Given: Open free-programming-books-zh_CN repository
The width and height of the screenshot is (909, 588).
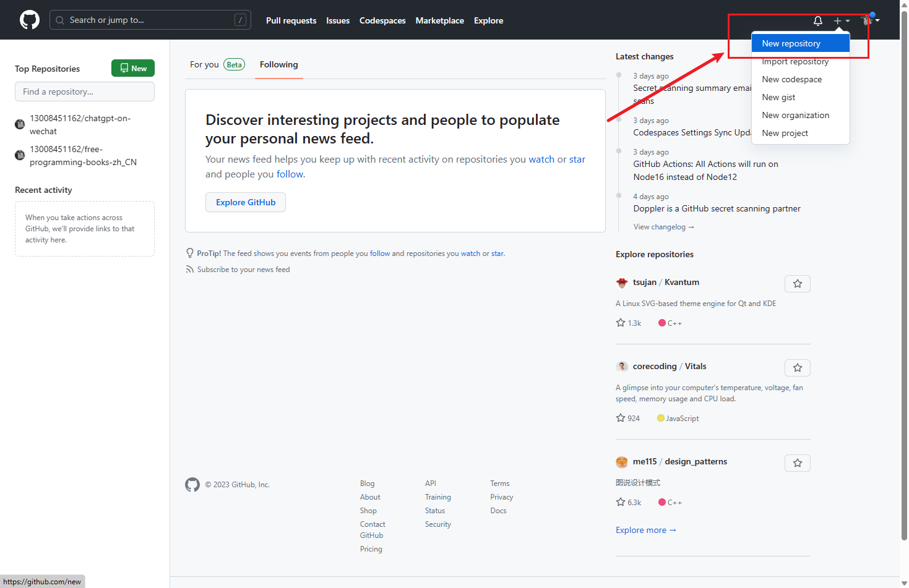Looking at the screenshot, I should tap(83, 155).
